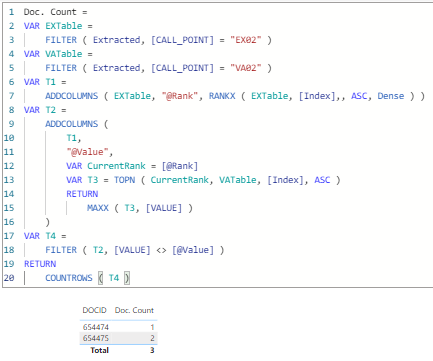Click the DOCID column header in the table
The height and width of the screenshot is (361, 433).
point(95,310)
